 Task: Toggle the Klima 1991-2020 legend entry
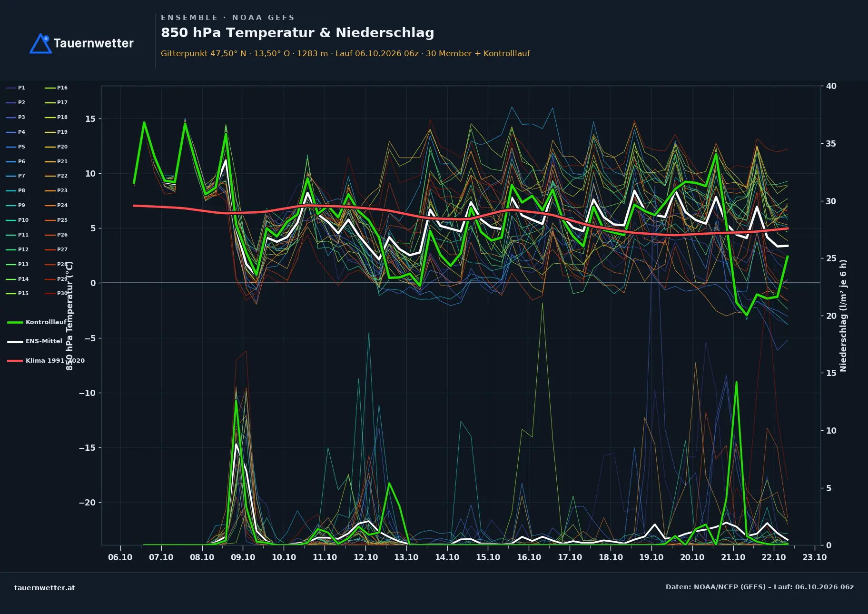[x=46, y=360]
